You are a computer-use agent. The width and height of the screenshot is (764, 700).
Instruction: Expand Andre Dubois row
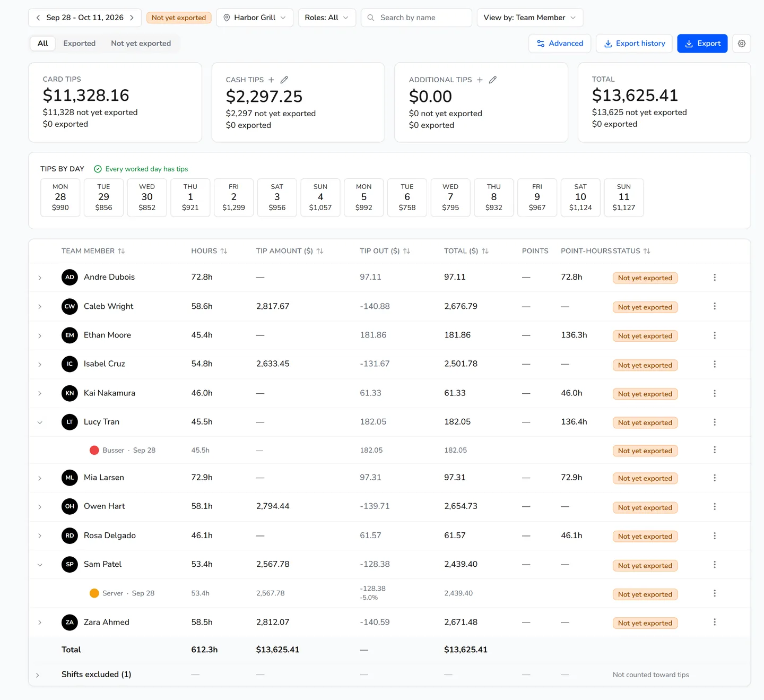click(40, 278)
